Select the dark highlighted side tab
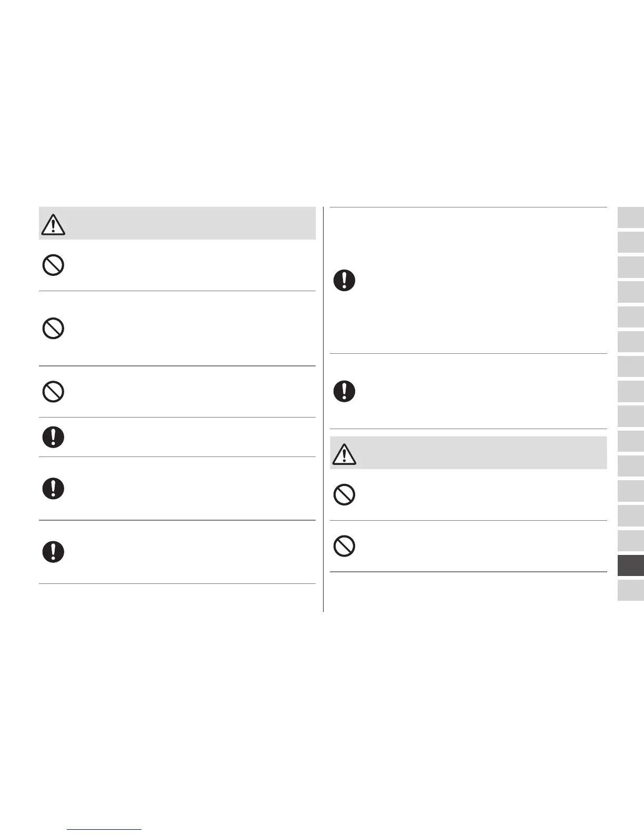 pos(631,565)
